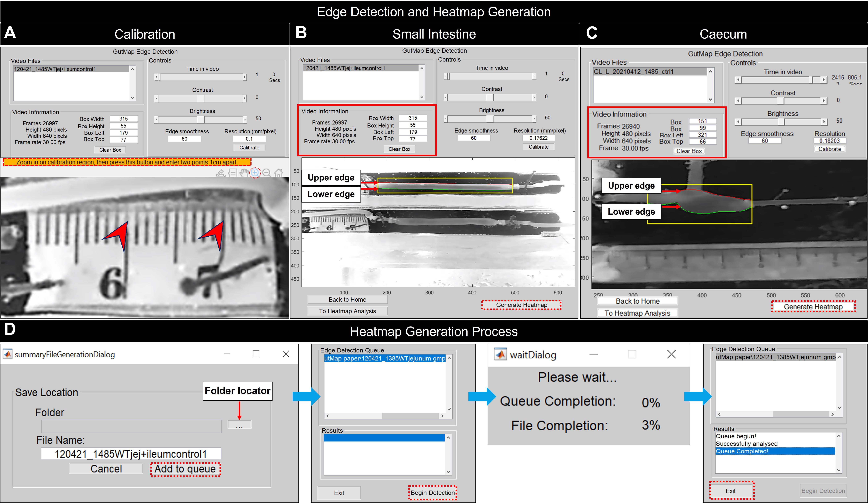Click Box Left field in Small Intestine panel
Viewport: 868px width, 503px height.
(x=413, y=132)
